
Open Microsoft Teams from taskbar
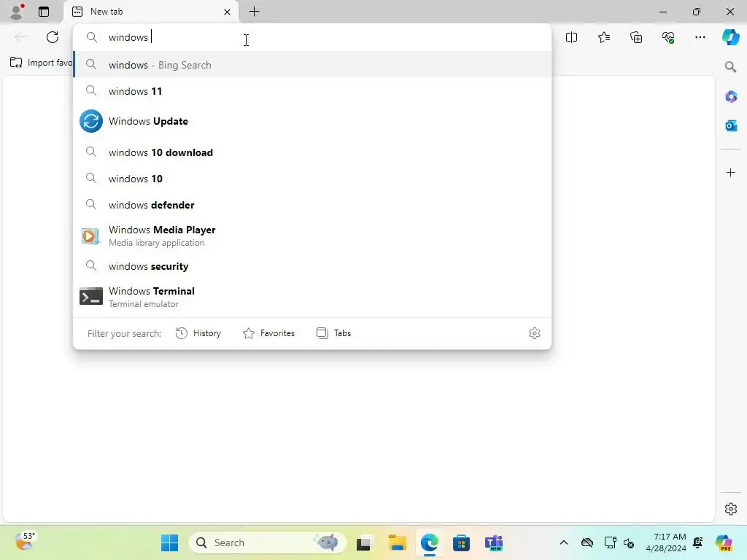(494, 542)
